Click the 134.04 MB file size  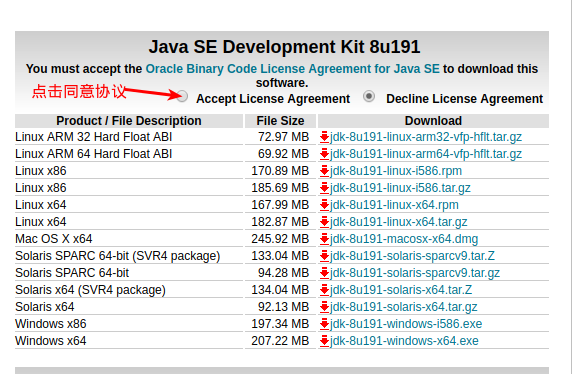[x=280, y=290]
